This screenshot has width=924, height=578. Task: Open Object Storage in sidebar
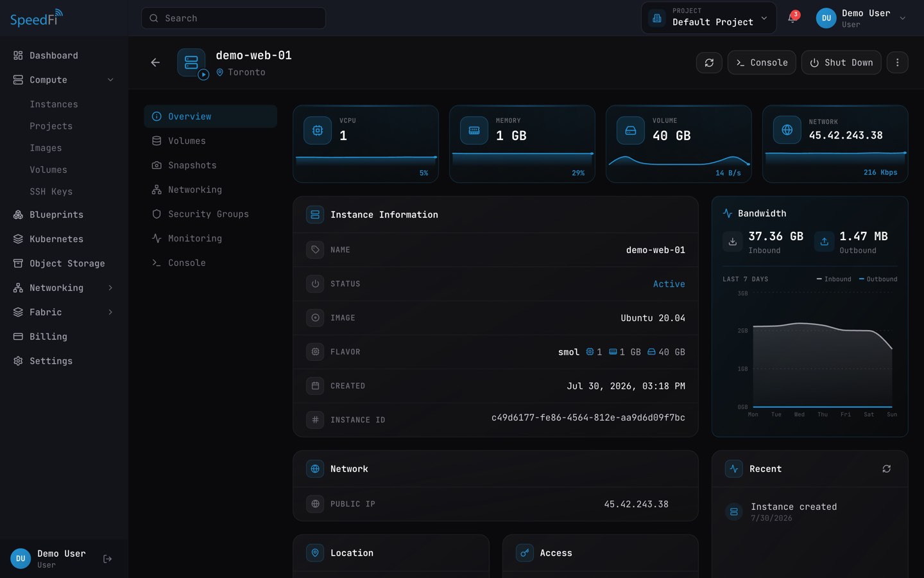[64, 263]
